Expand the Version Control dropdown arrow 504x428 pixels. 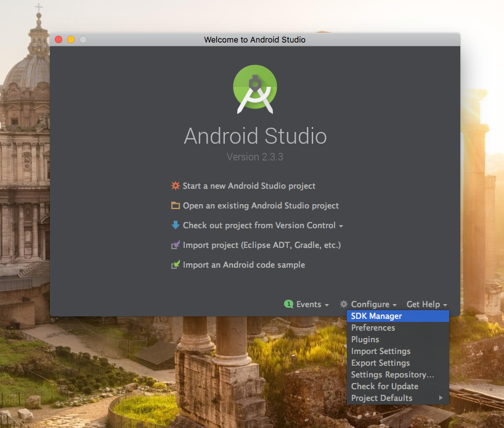pos(341,226)
